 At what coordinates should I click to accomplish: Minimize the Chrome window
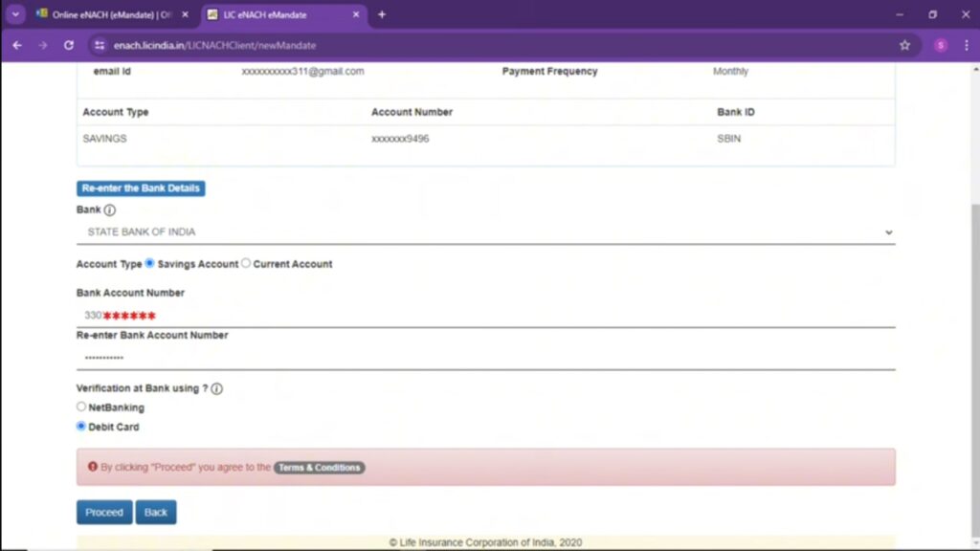tap(900, 14)
